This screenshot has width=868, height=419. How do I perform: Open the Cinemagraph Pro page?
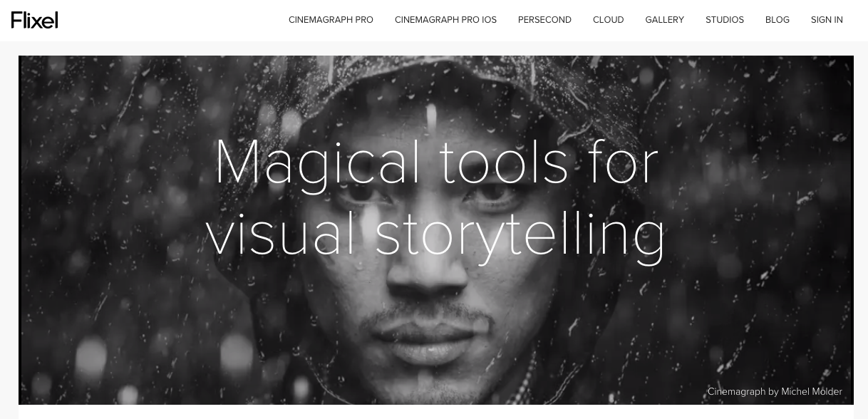coord(331,20)
